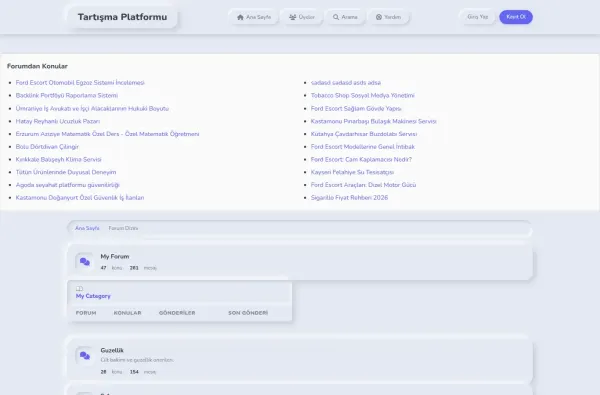Click the SON GÖNDERİ column header
This screenshot has width=600, height=395.
[x=248, y=313]
